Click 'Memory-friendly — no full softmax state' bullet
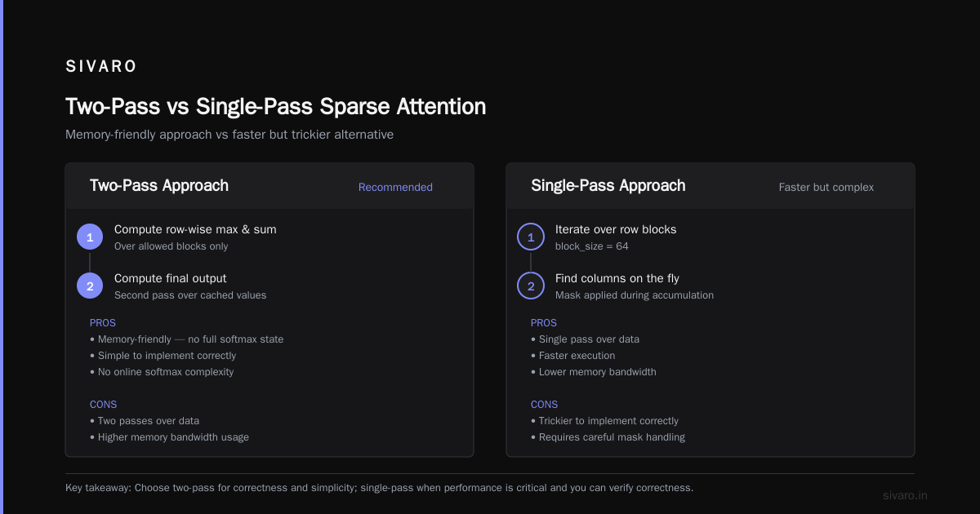980x514 pixels. tap(186, 339)
